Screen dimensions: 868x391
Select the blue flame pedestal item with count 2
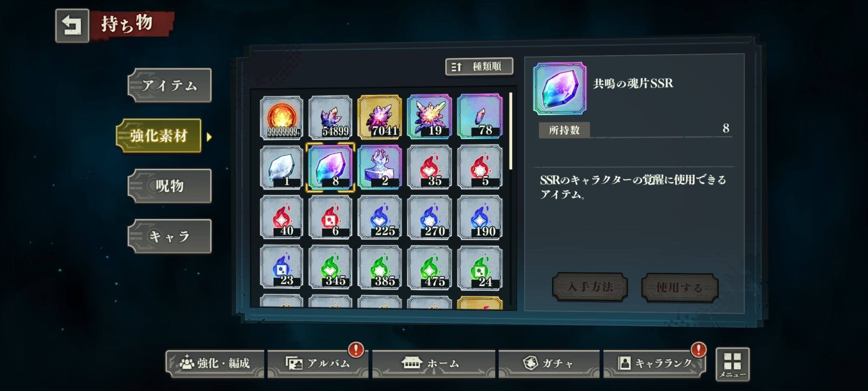(x=380, y=167)
